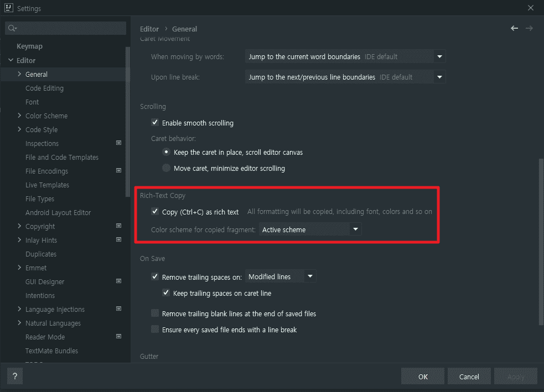The height and width of the screenshot is (392, 544).
Task: Open the Live Templates settings page
Action: [47, 185]
